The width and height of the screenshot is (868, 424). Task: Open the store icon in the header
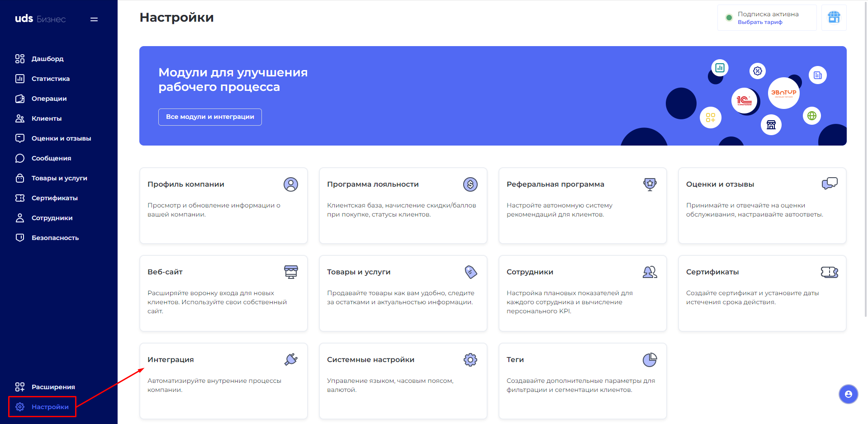pyautogui.click(x=834, y=18)
